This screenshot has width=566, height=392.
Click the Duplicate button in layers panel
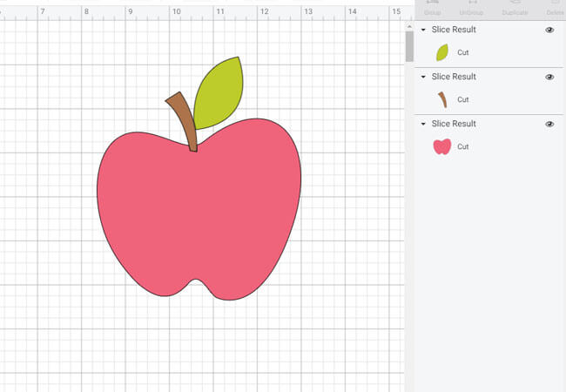point(515,9)
